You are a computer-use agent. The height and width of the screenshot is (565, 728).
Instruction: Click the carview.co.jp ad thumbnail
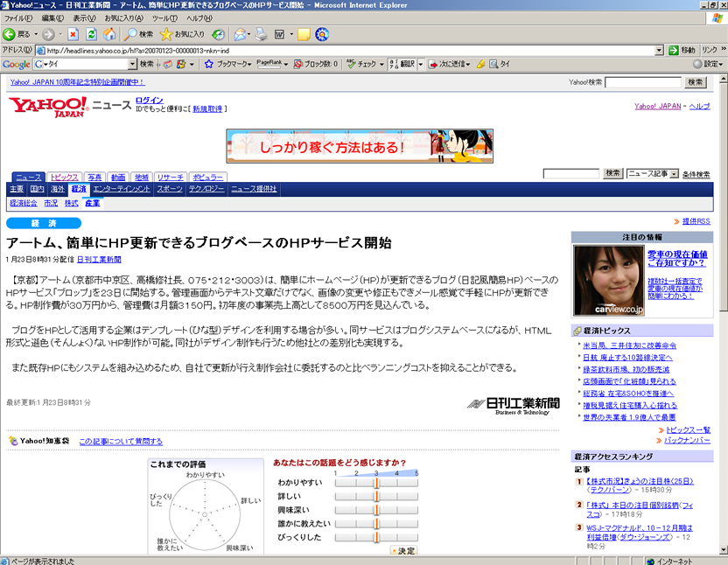point(609,281)
